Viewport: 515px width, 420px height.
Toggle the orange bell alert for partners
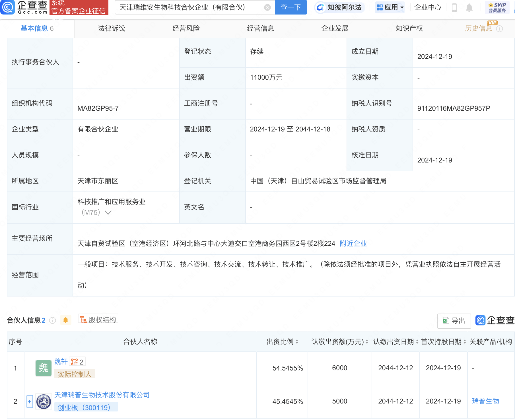(x=65, y=320)
